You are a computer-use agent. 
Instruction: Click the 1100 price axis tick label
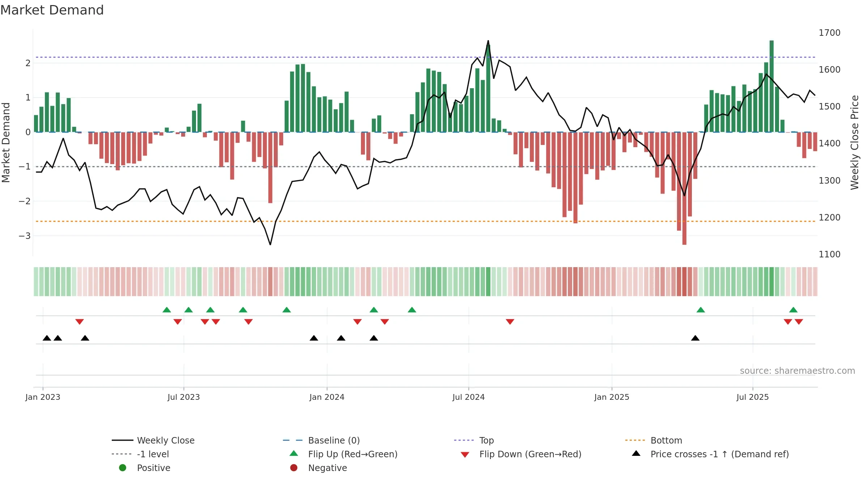(830, 254)
